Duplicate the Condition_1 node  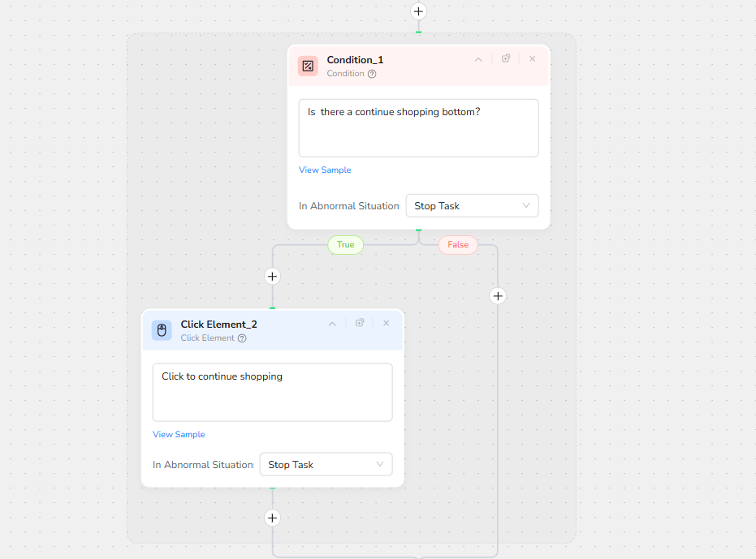pyautogui.click(x=506, y=58)
